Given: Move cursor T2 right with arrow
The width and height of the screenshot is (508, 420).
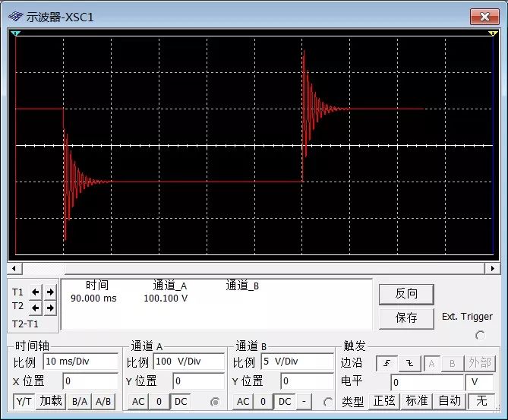Looking at the screenshot, I should pyautogui.click(x=50, y=308).
